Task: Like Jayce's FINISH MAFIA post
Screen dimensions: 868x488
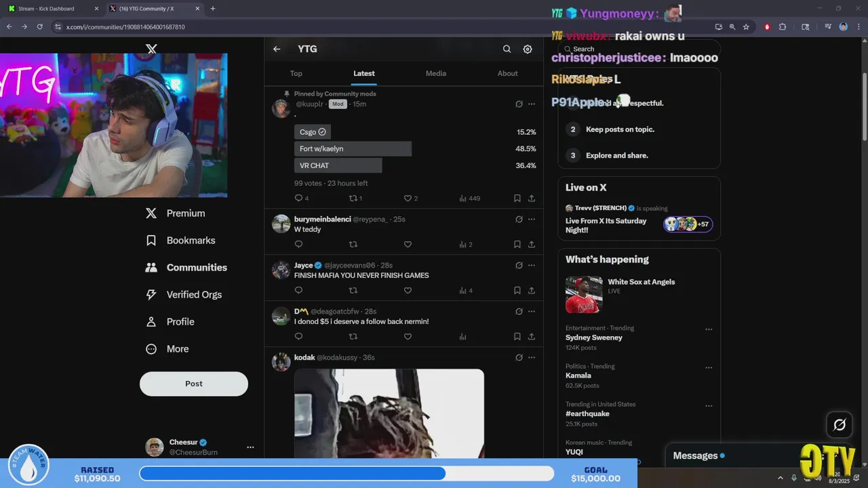Action: (x=408, y=290)
